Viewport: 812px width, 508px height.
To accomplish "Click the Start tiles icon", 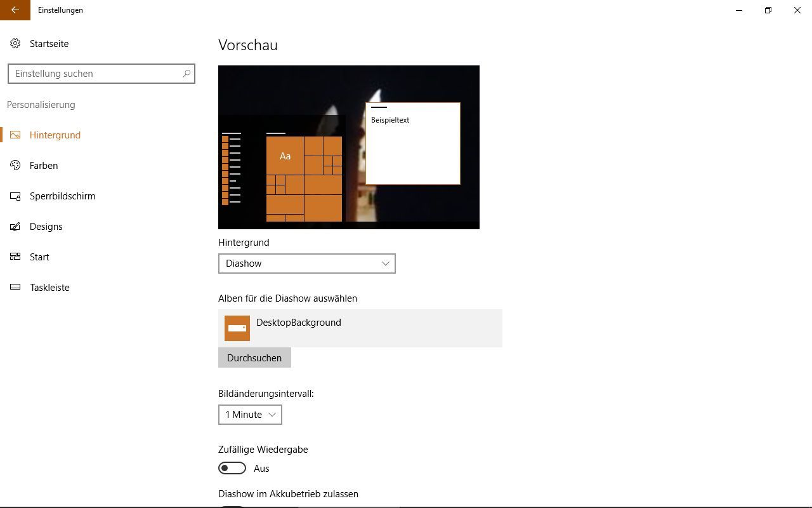I will point(16,257).
